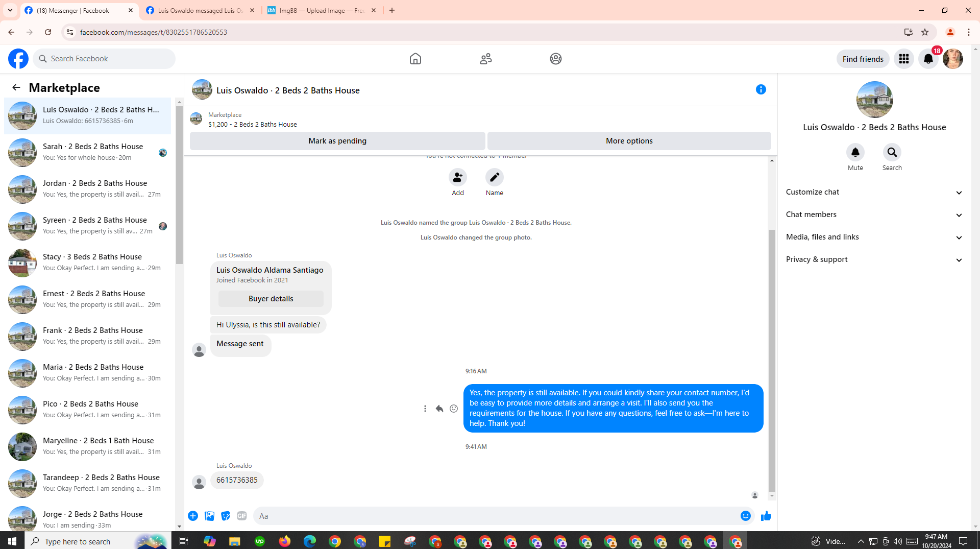Open Syreen 2 Beds 2 Baths conversation
Screen dimensions: 980x549
pos(88,226)
